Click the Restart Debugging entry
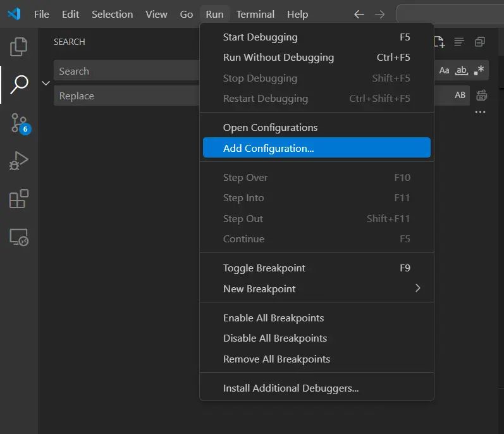The width and height of the screenshot is (504, 434). [x=317, y=98]
